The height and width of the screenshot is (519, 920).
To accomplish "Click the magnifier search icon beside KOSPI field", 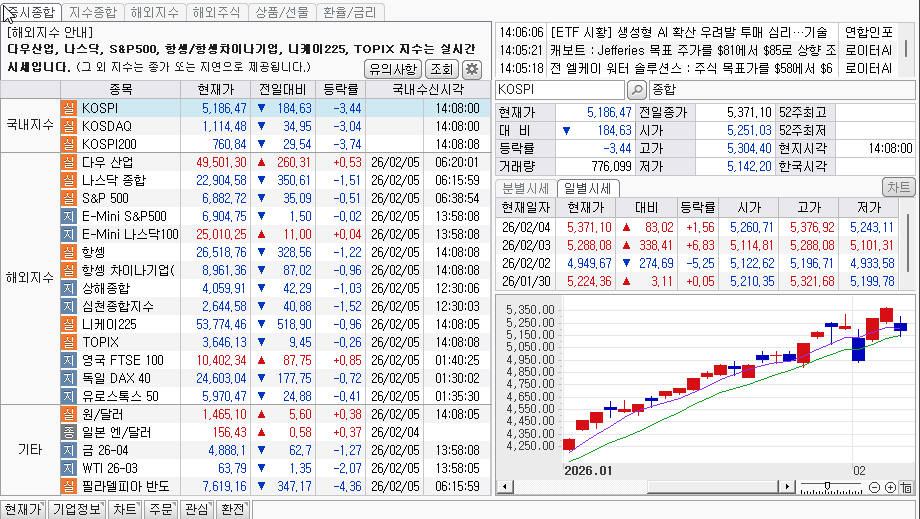I will tap(636, 90).
